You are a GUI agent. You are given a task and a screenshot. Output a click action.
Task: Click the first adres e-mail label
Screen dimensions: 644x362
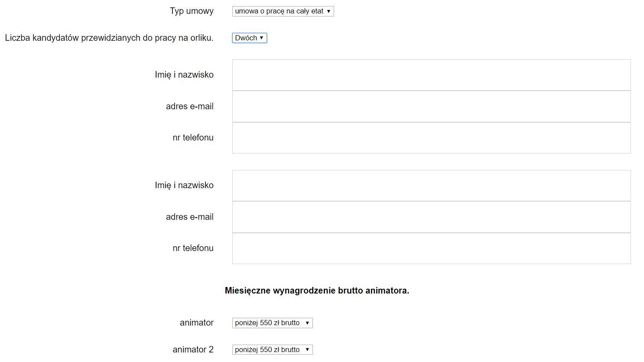point(190,107)
